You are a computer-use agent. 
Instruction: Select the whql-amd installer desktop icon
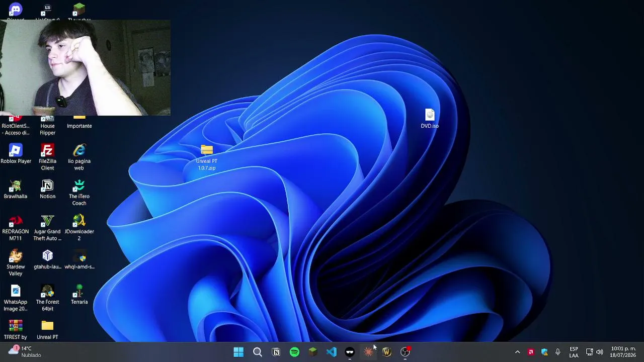79,259
